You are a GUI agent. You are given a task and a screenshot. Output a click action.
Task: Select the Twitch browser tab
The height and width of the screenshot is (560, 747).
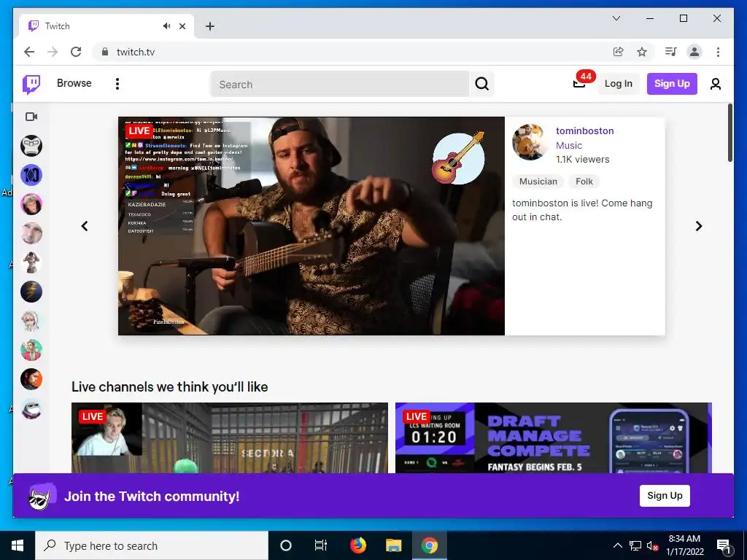tap(107, 26)
